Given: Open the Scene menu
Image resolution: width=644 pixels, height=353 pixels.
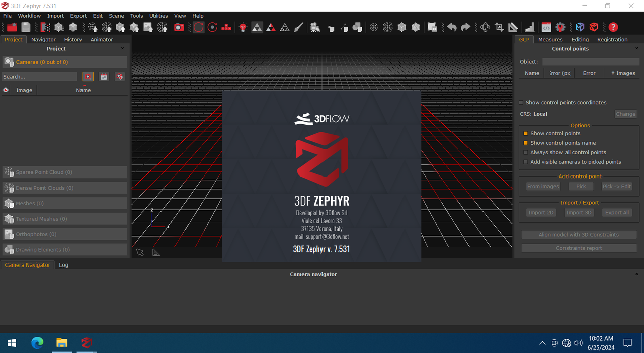Looking at the screenshot, I should pyautogui.click(x=116, y=16).
